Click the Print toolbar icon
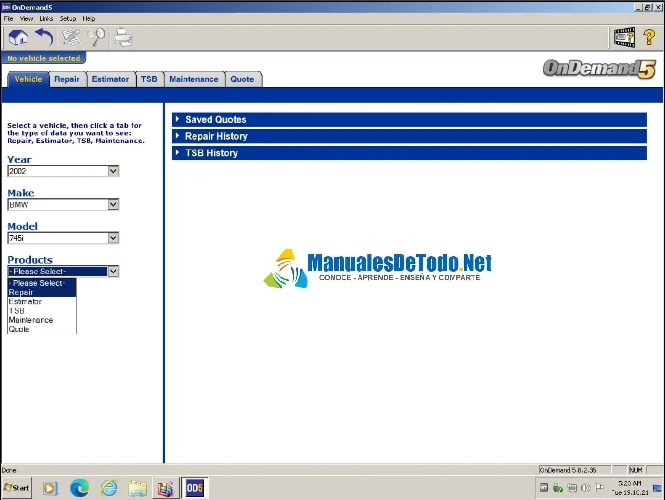 123,38
